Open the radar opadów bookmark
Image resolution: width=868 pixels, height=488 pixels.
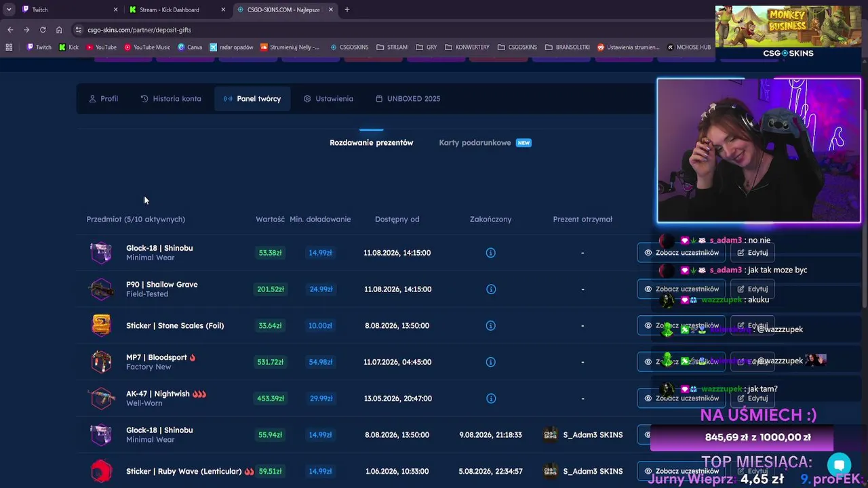[232, 47]
